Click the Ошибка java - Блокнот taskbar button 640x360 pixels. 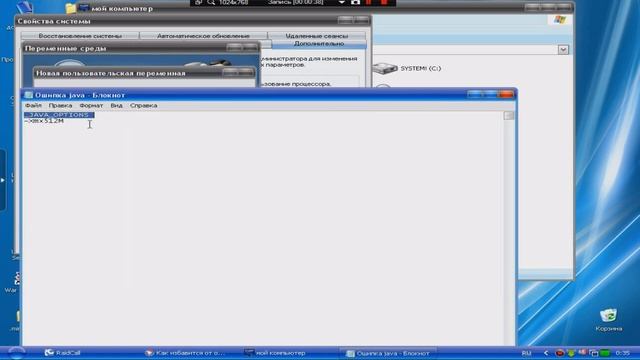(388, 353)
